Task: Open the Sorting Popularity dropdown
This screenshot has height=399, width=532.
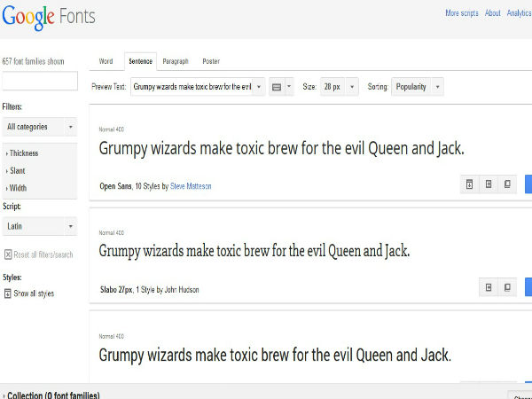Action: tap(417, 87)
